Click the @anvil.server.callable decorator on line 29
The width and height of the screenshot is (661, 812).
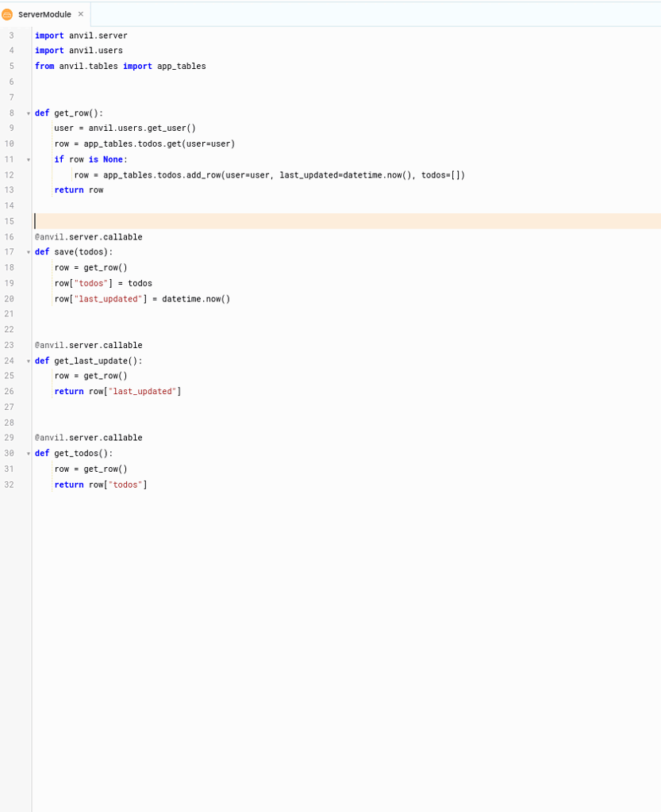pos(89,438)
